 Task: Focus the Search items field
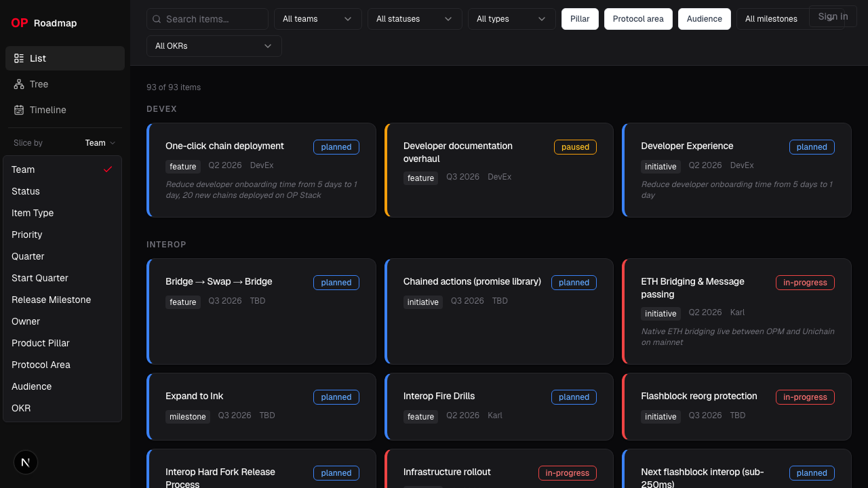click(x=208, y=19)
